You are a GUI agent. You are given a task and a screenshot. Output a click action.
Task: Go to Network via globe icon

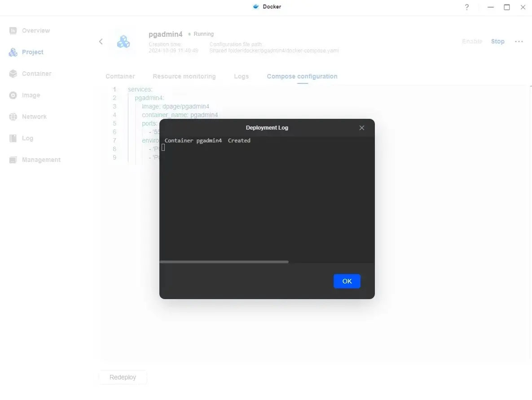click(13, 117)
